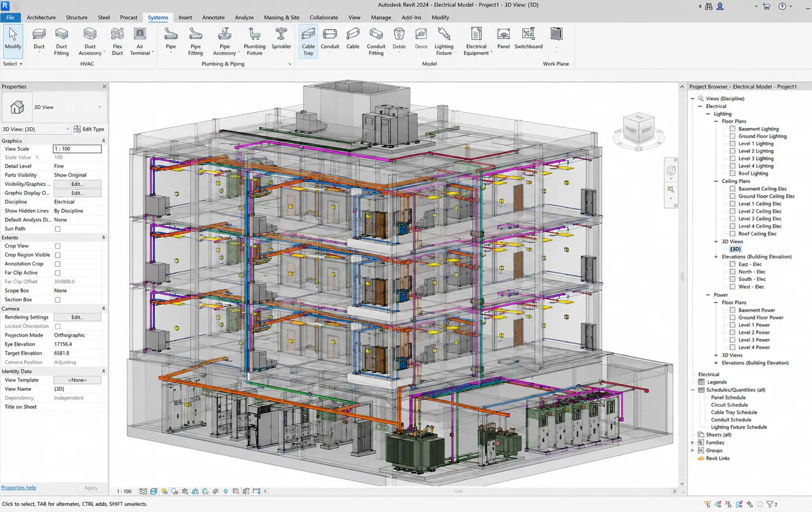Collapse the Ceiling Plans tree node
The width and height of the screenshot is (812, 512).
pos(716,181)
